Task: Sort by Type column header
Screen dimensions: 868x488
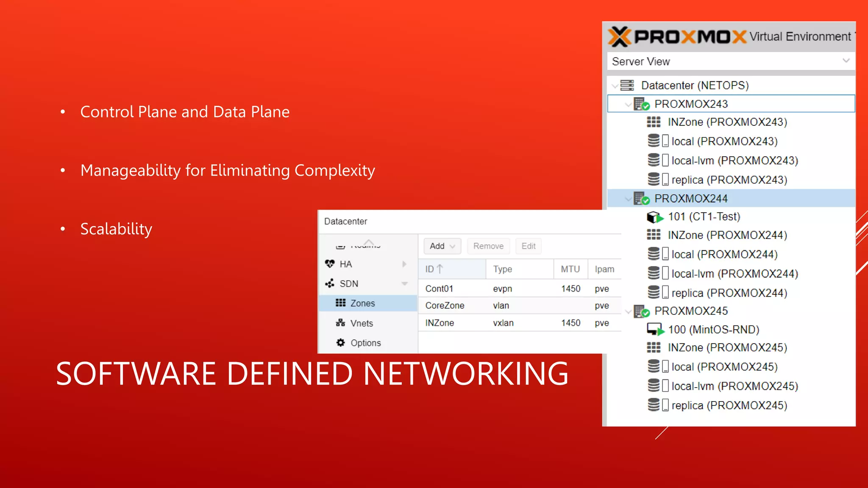Action: click(x=520, y=269)
